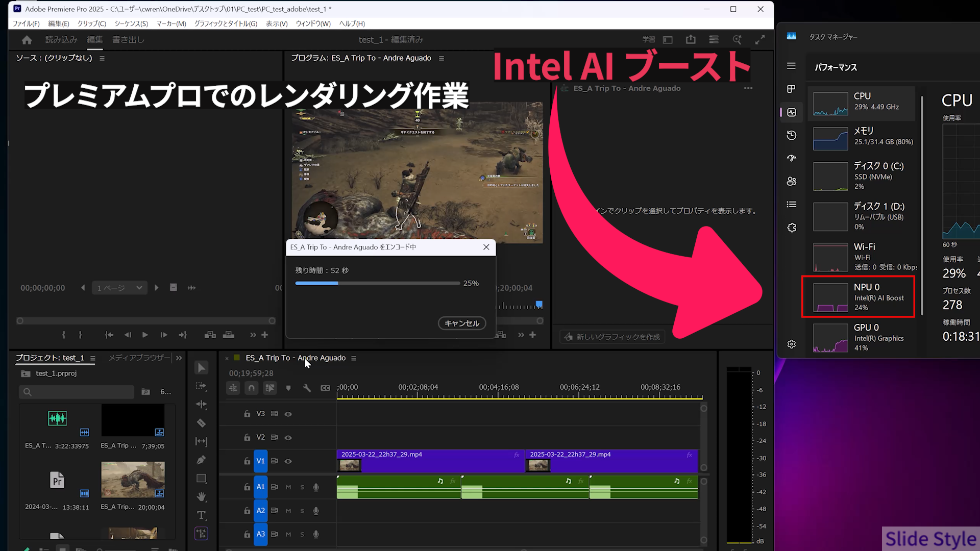The image size is (980, 551).
Task: Click the キャンセル button in encoding dialog
Action: click(461, 323)
